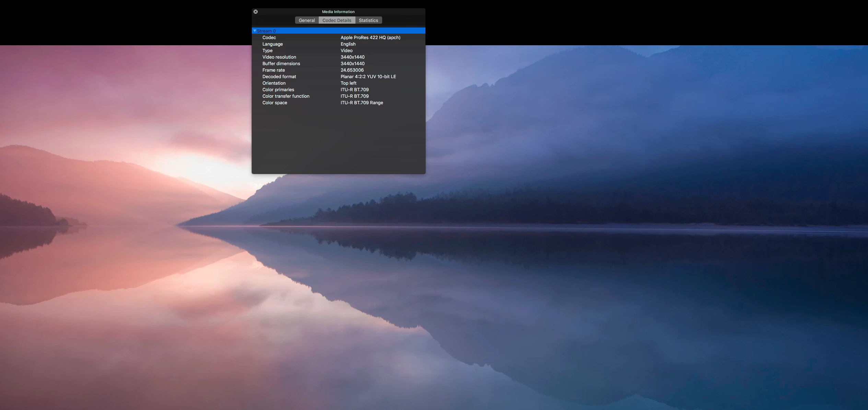This screenshot has width=868, height=410.
Task: Open the Statistics tab
Action: click(368, 20)
